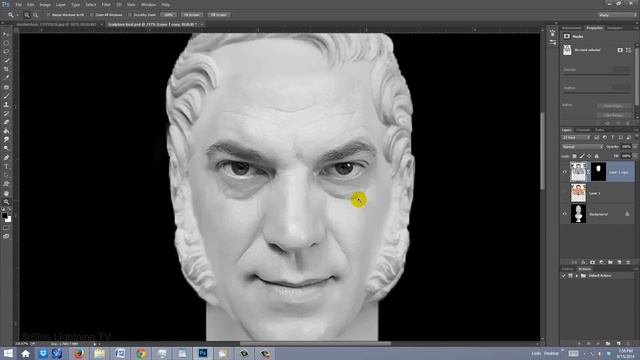Click the 100% actual pixels button
The image size is (640, 360).
pos(169,15)
